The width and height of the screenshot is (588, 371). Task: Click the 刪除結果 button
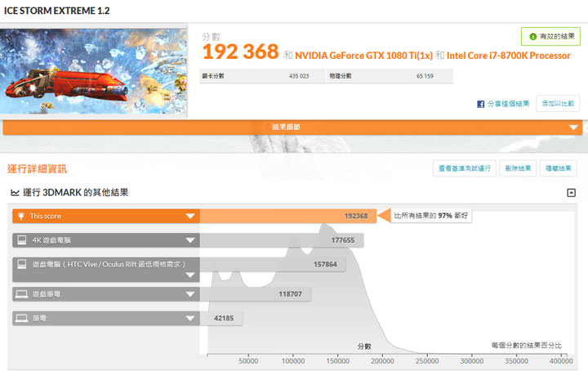[518, 168]
